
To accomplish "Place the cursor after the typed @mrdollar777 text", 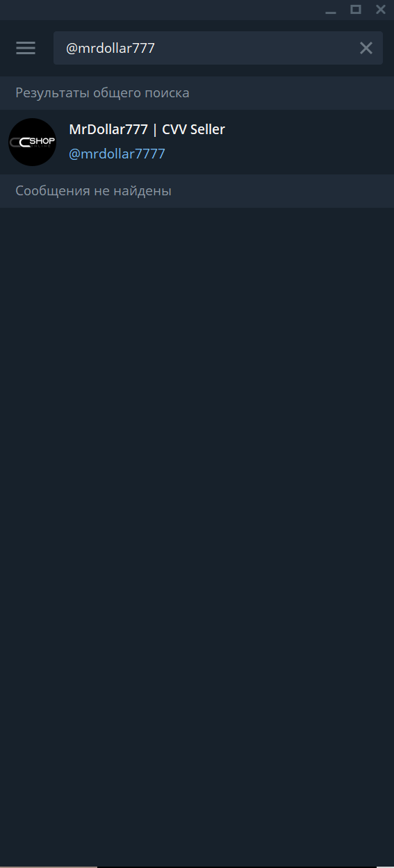I will click(x=156, y=48).
